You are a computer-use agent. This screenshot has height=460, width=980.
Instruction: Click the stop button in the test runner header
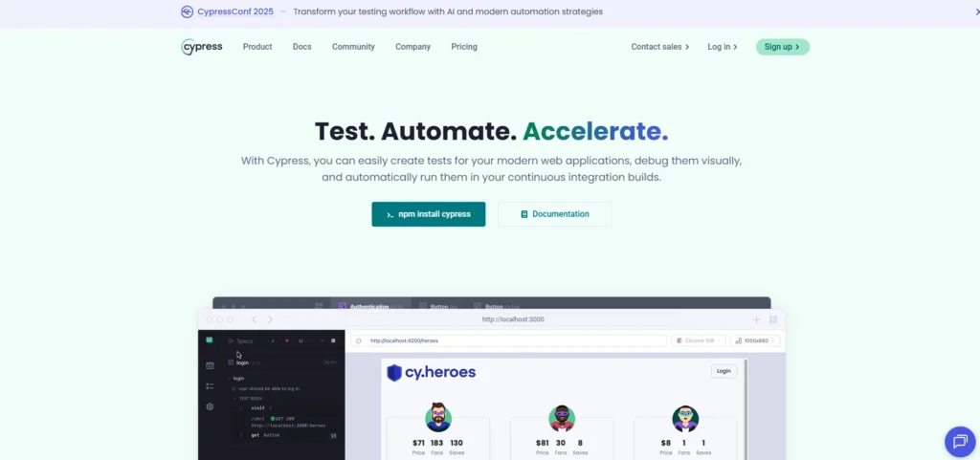(333, 340)
